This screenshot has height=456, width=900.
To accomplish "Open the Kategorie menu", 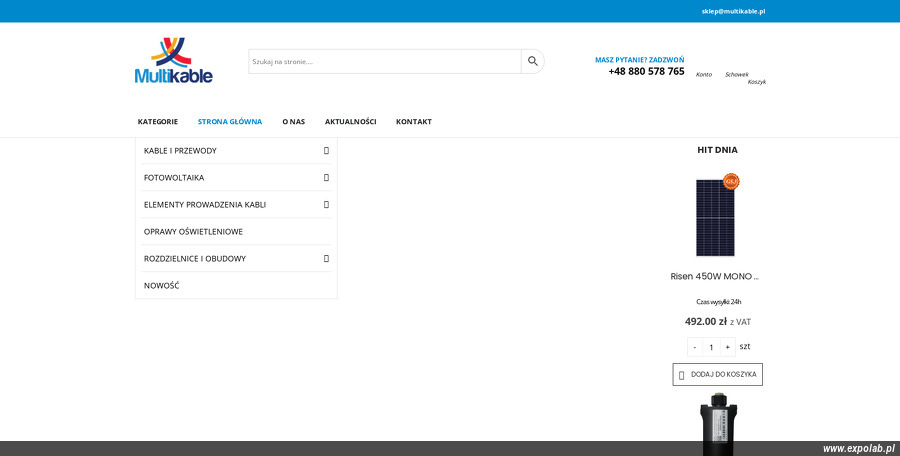I will pyautogui.click(x=158, y=122).
